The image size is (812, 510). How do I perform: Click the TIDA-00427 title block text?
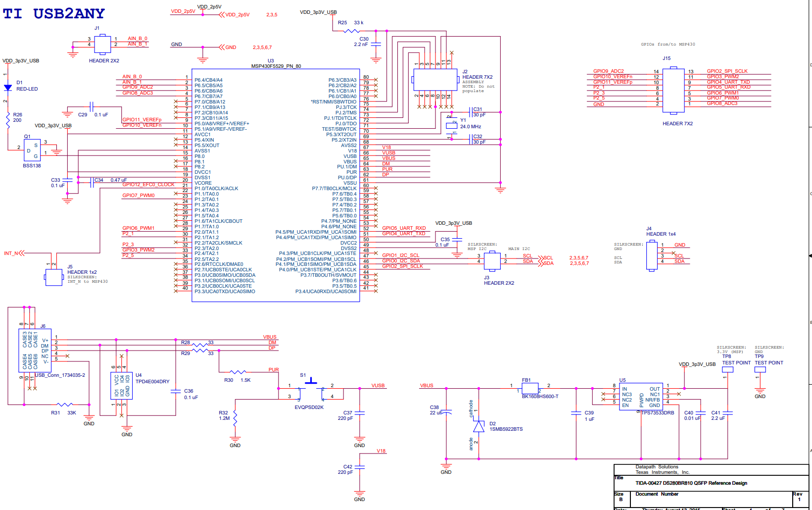691,483
